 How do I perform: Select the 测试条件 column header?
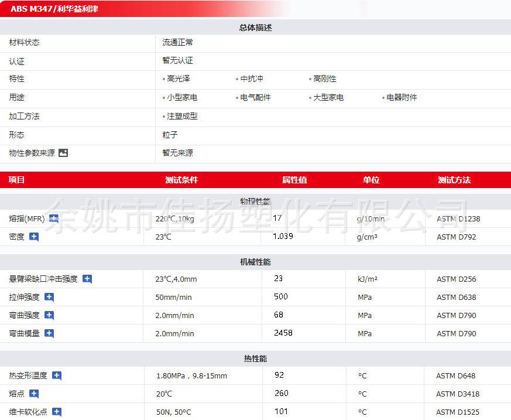coord(181,180)
